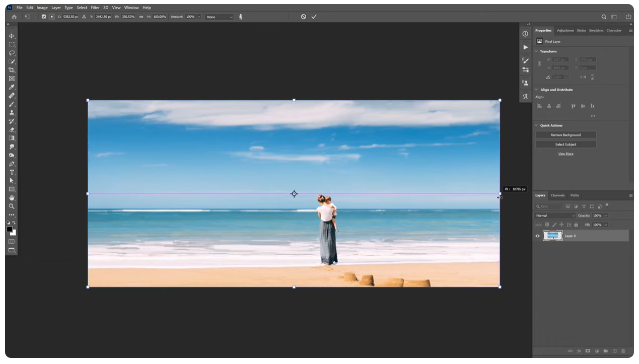Select the Clone Stamp tool

pyautogui.click(x=12, y=113)
